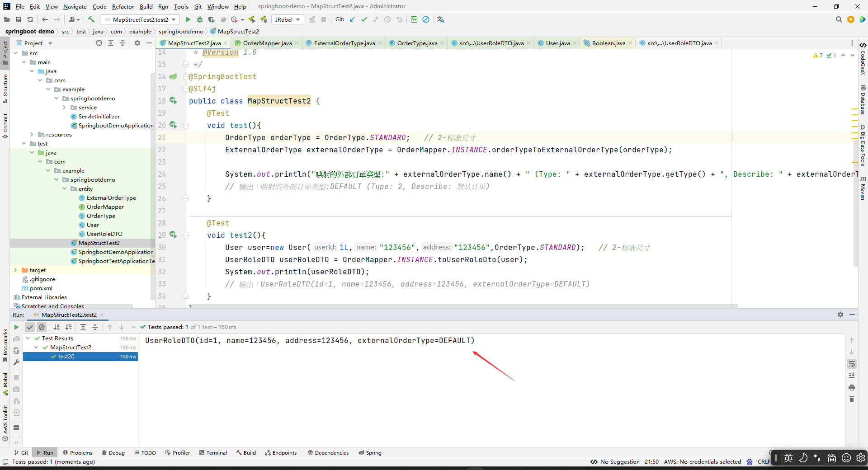868x470 pixels.
Task: Toggle the Maven tool window on right stripe
Action: (863, 188)
